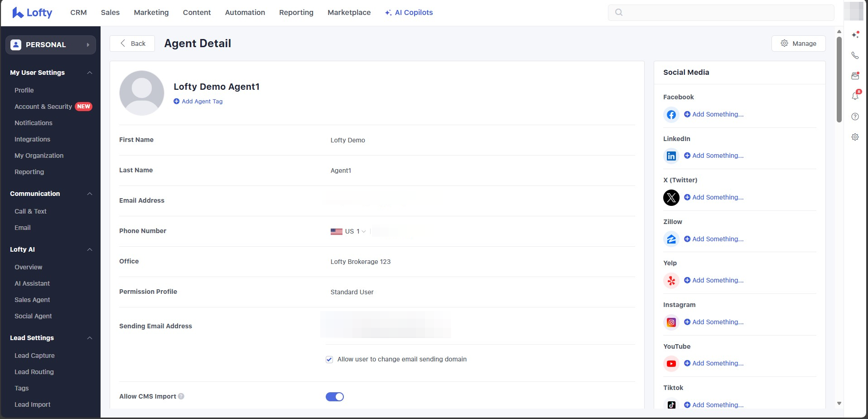
Task: Click the Tiktok icon
Action: point(671,404)
